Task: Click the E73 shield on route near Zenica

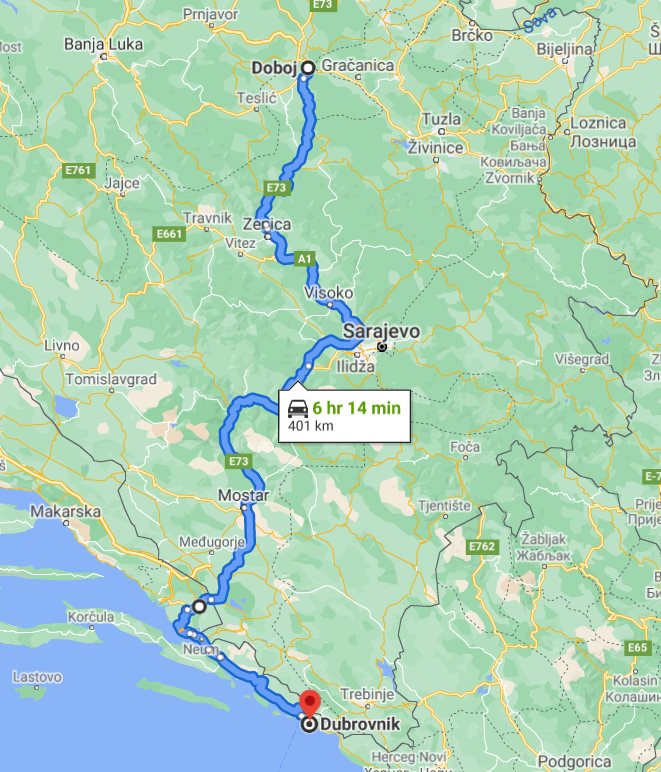Action: pyautogui.click(x=276, y=188)
